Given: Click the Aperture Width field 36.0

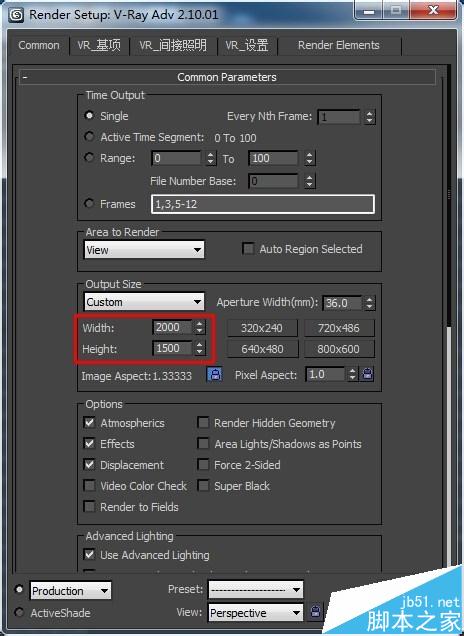Looking at the screenshot, I should tap(342, 303).
